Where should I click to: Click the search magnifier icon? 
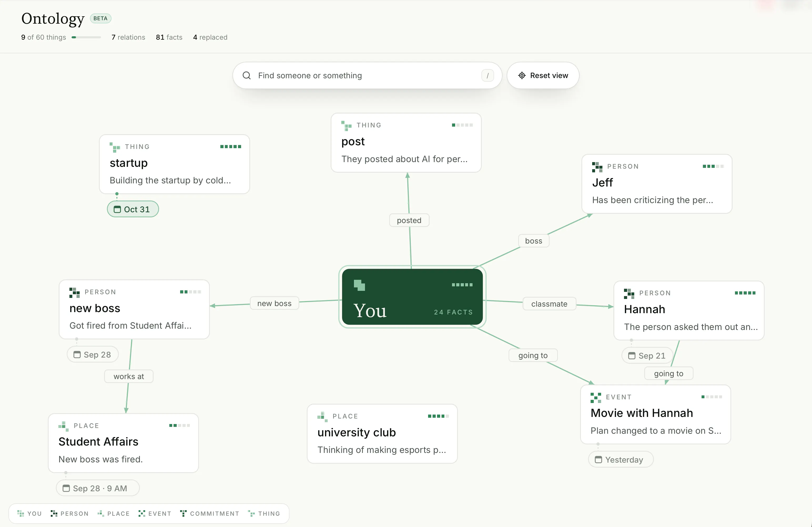tap(246, 75)
